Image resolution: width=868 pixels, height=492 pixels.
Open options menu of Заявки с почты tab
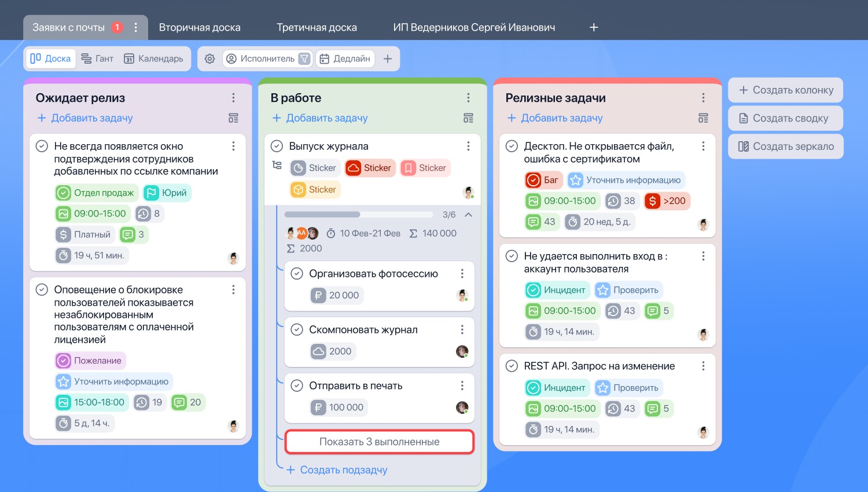click(x=135, y=27)
